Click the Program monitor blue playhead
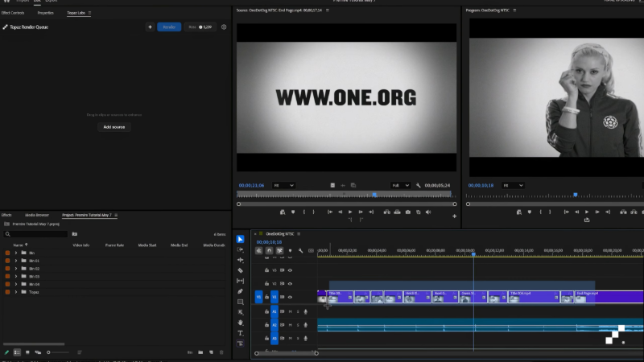644x362 pixels. coord(576,195)
